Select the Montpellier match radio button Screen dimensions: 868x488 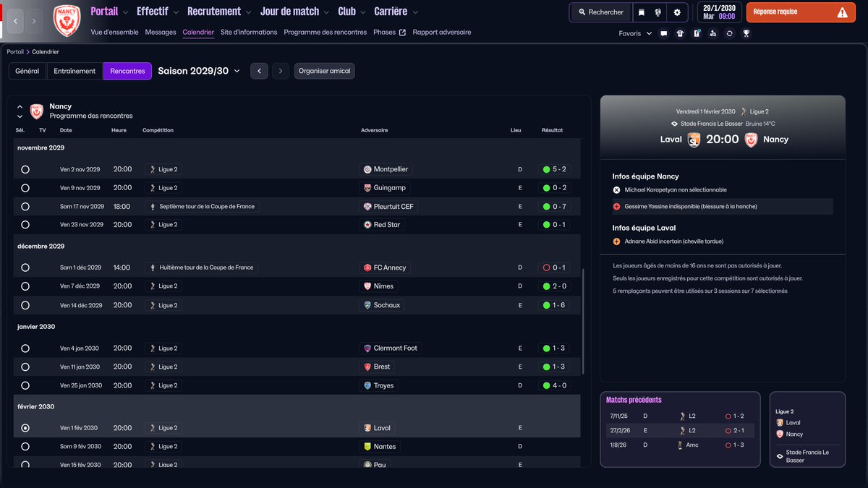25,169
